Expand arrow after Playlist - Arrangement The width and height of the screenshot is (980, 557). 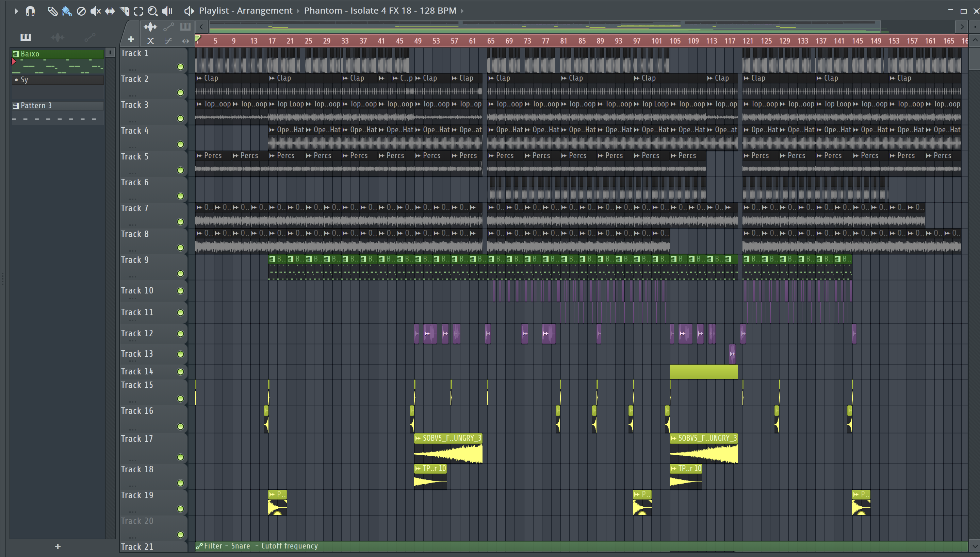pyautogui.click(x=298, y=11)
